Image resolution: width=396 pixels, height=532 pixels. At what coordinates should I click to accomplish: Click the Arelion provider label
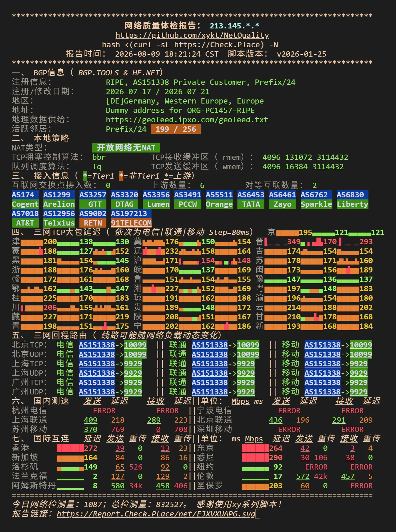point(59,204)
